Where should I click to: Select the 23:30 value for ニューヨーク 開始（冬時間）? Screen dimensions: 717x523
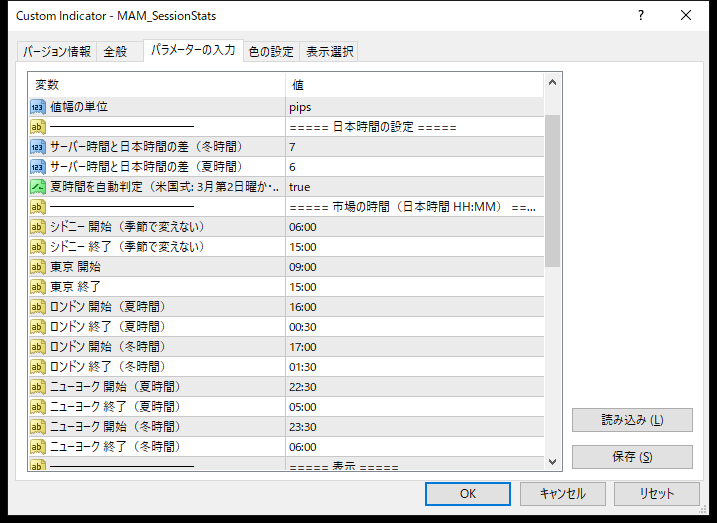coord(415,427)
